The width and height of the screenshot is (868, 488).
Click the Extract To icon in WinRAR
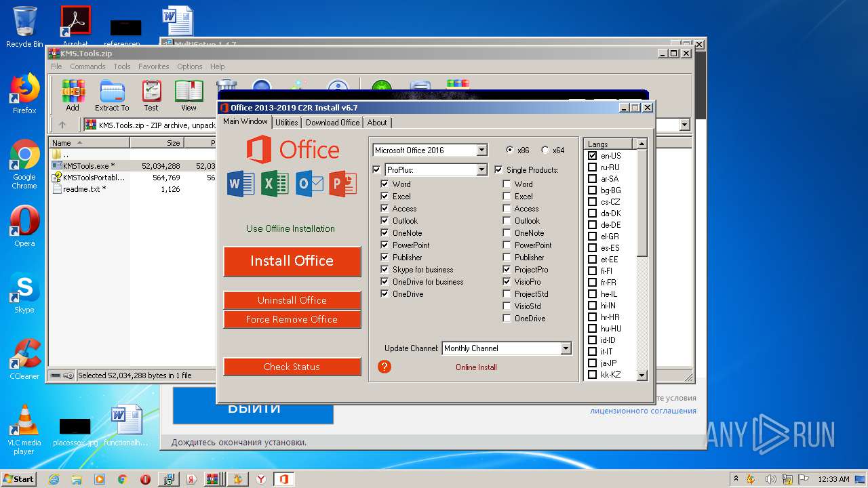click(x=112, y=96)
